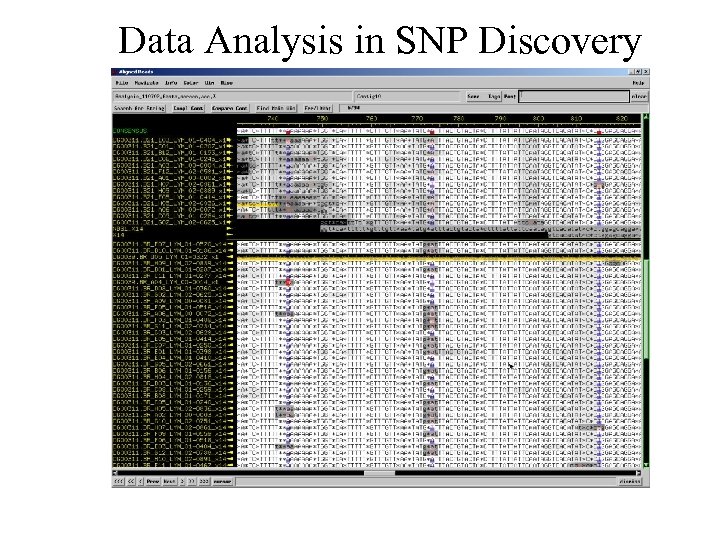Viewport: 720px width, 540px height.
Task: Click the Next button
Action: pyautogui.click(x=169, y=481)
